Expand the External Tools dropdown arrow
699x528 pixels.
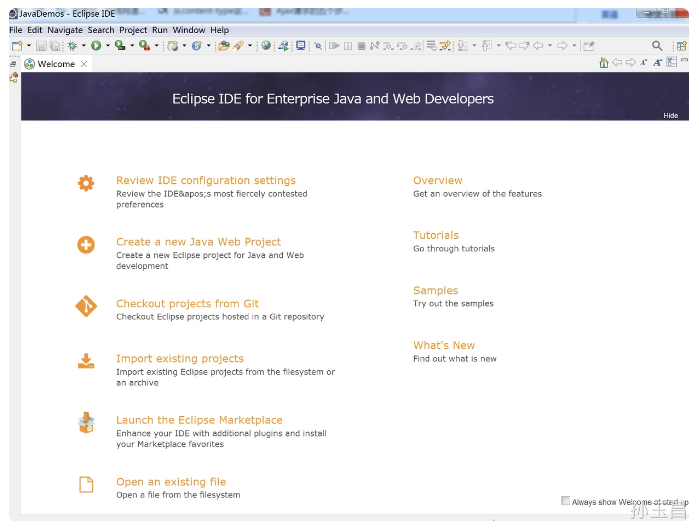pyautogui.click(x=156, y=45)
